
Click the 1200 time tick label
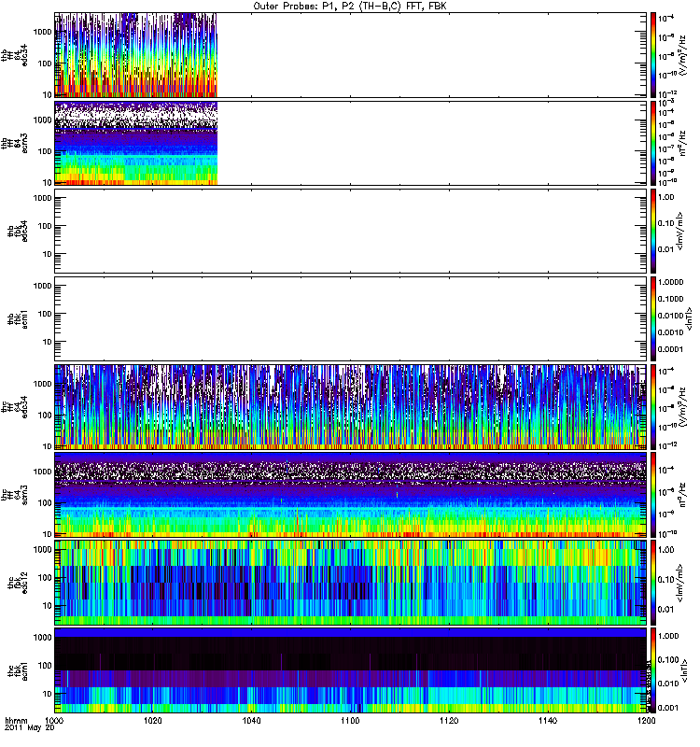pos(644,722)
